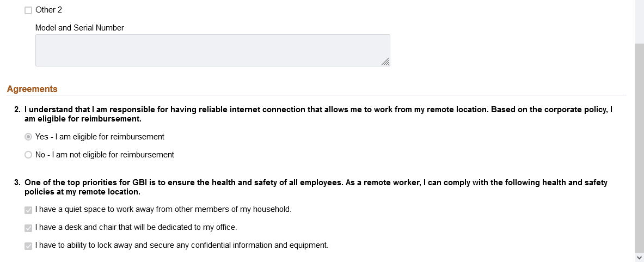The width and height of the screenshot is (644, 262).
Task: Click "No - I am not eligible for reimbursement" label
Action: pos(105,155)
